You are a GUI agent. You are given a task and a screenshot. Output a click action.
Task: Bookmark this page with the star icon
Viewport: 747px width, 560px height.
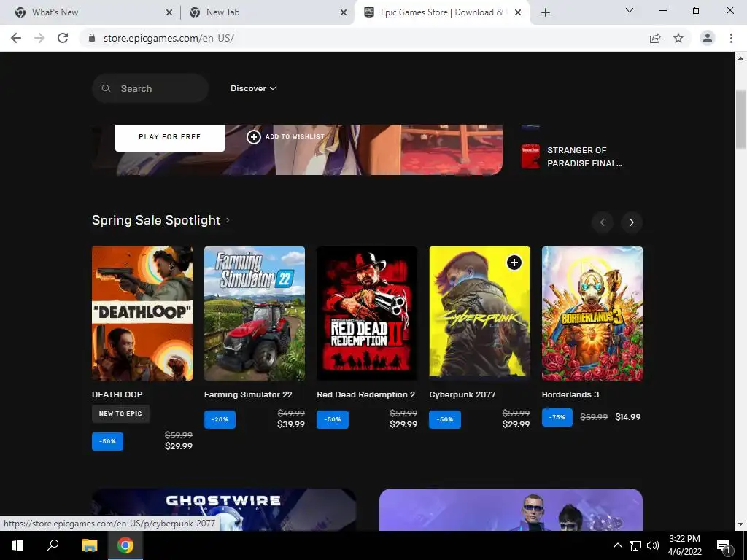click(x=678, y=38)
